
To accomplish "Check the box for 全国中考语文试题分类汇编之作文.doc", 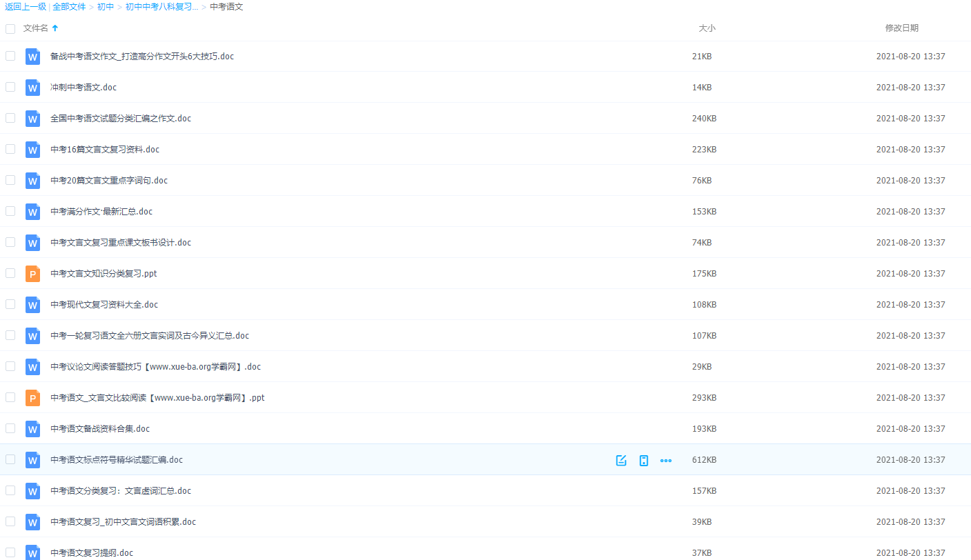I will click(10, 118).
